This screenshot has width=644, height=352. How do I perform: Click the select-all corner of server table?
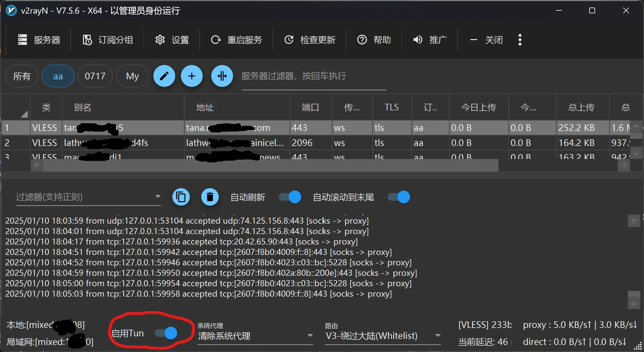pos(16,107)
